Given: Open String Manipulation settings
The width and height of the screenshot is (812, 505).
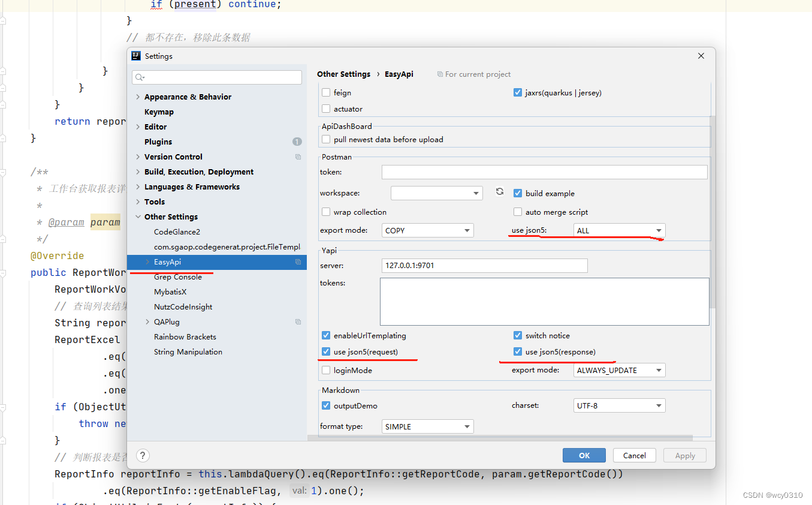Looking at the screenshot, I should pyautogui.click(x=188, y=352).
